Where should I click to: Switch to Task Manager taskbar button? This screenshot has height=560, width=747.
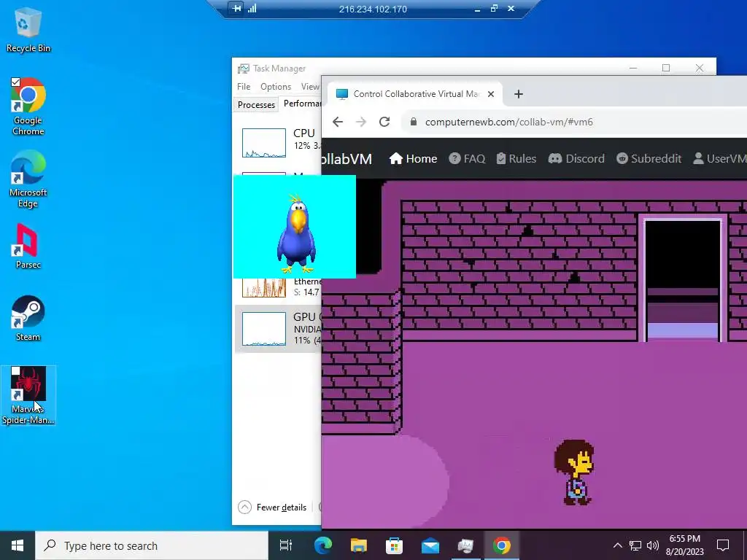tap(465, 545)
